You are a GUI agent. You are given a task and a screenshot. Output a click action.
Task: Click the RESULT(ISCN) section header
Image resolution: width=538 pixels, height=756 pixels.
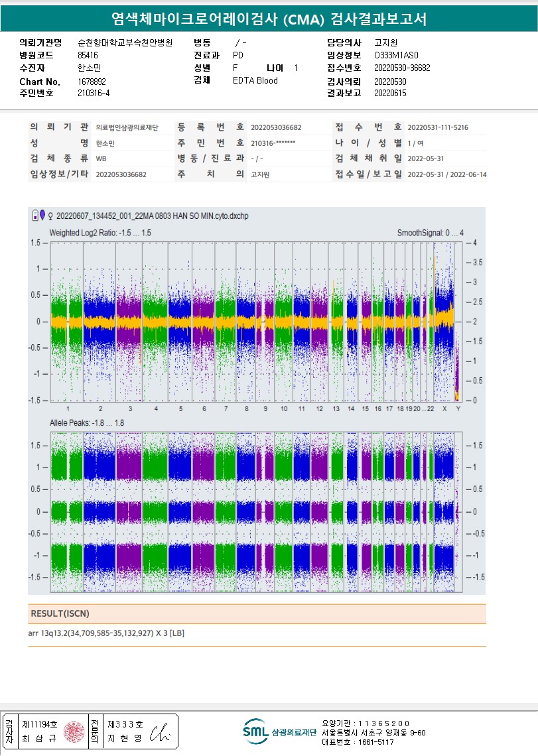pyautogui.click(x=60, y=613)
